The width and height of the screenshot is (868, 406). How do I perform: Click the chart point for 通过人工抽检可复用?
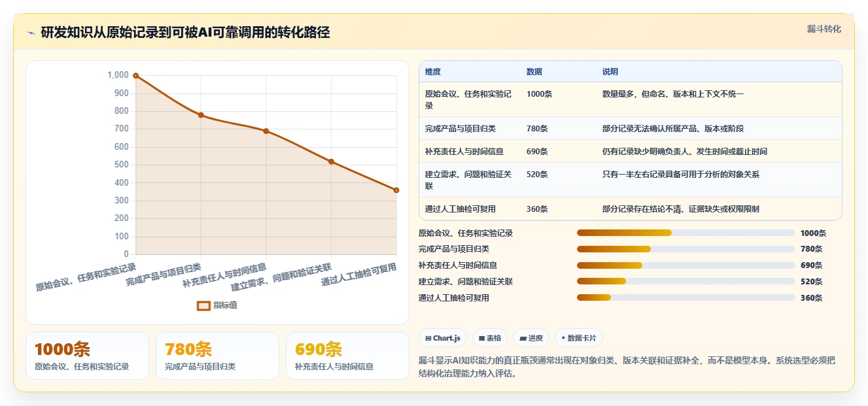coord(396,190)
